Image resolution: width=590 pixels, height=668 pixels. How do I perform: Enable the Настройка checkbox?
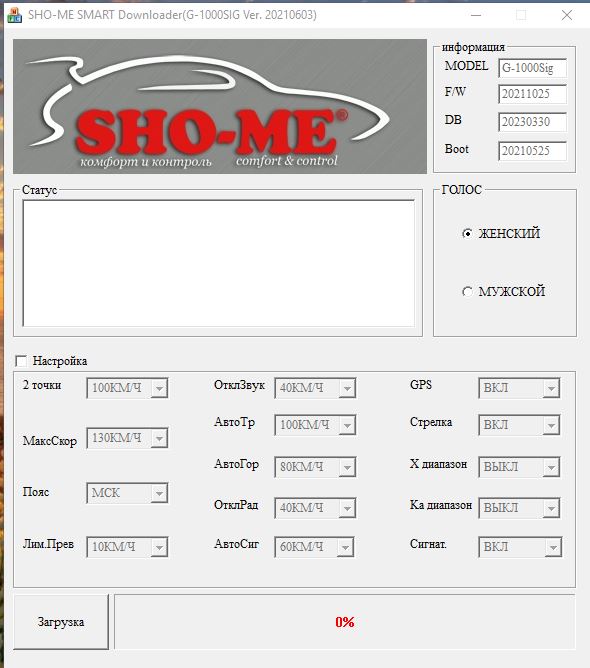[21, 361]
